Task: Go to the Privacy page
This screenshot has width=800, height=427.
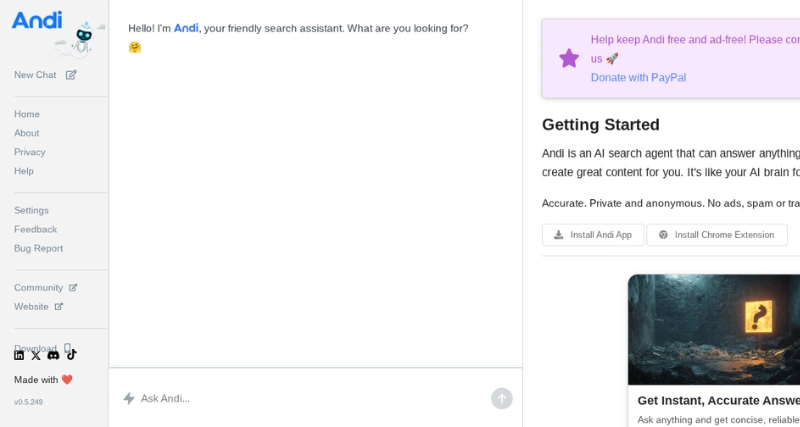Action: (30, 152)
